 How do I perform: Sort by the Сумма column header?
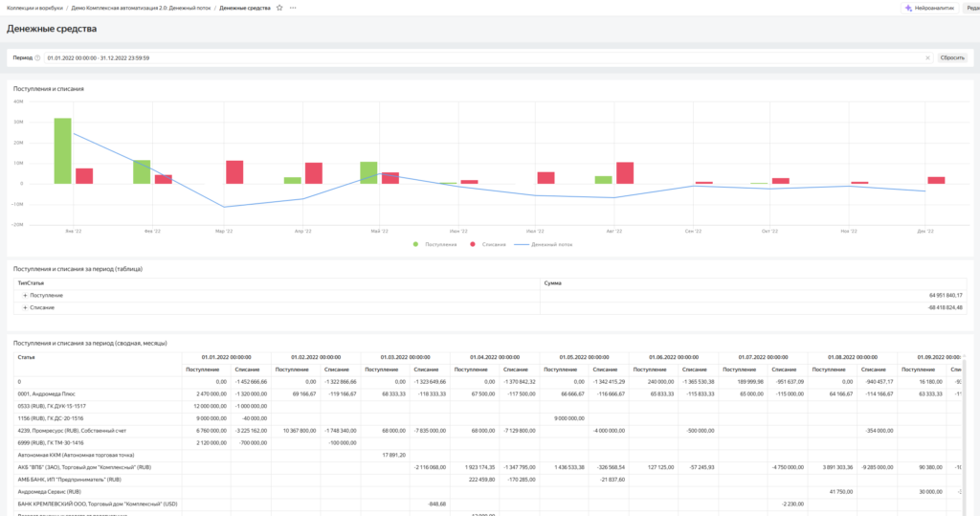point(552,283)
